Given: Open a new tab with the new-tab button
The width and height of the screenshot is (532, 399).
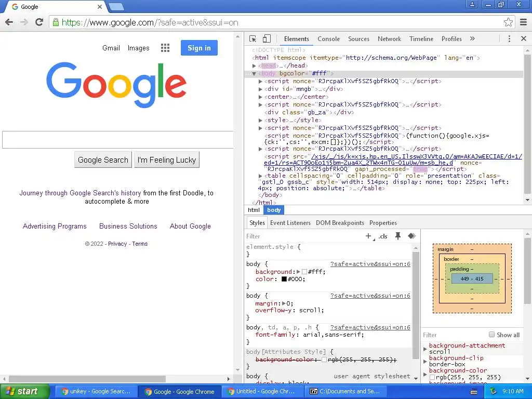Looking at the screenshot, I should 116,6.
